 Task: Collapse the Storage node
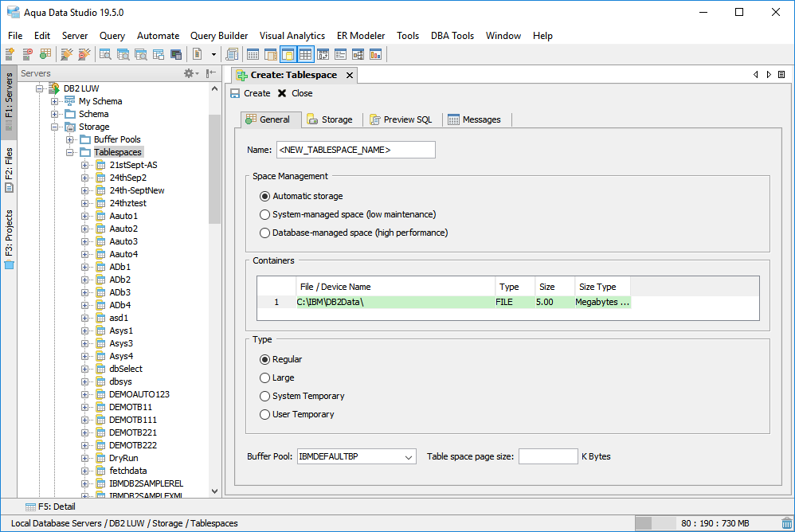click(54, 127)
